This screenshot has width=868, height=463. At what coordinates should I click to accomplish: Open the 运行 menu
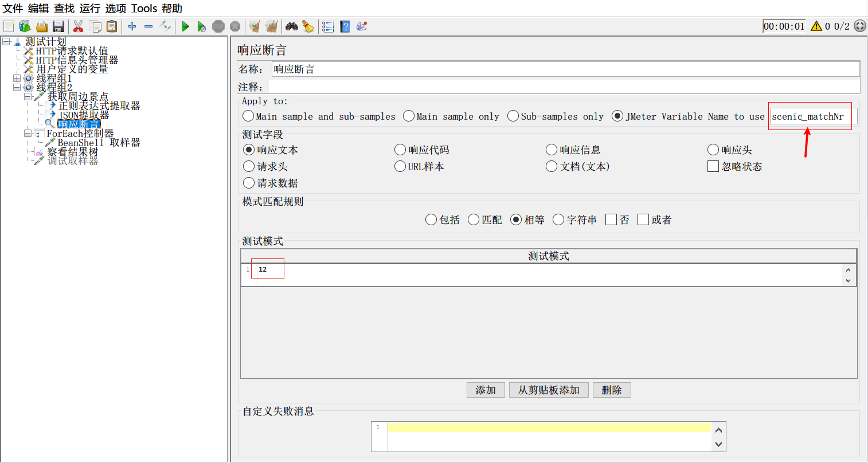pyautogui.click(x=89, y=9)
